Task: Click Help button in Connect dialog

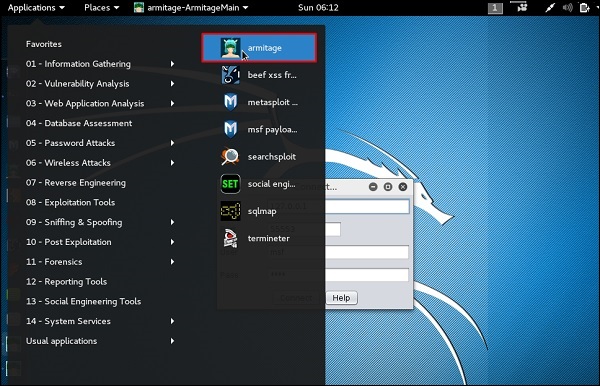Action: 341,298
